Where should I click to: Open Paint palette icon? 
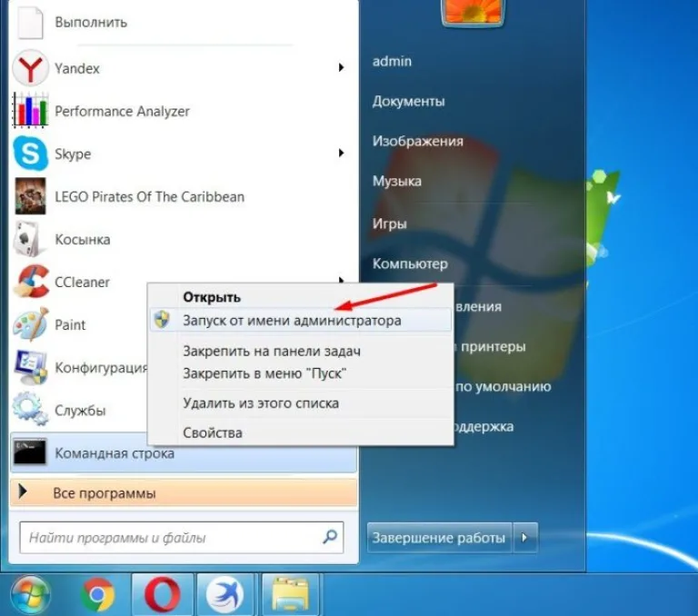pos(30,324)
